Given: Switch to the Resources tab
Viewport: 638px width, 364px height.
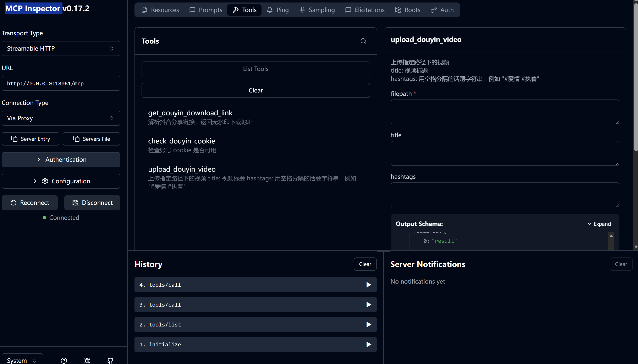Looking at the screenshot, I should (x=160, y=10).
